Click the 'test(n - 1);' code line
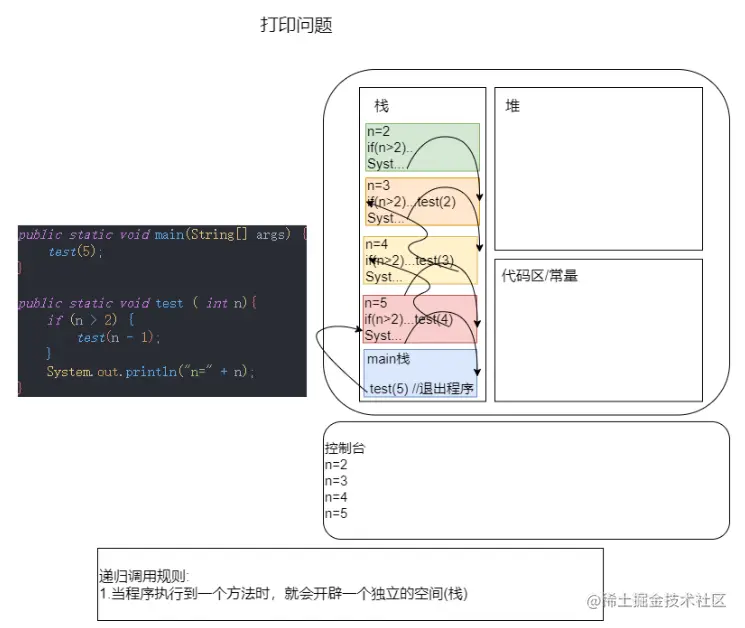This screenshot has width=745, height=628. coord(119,337)
